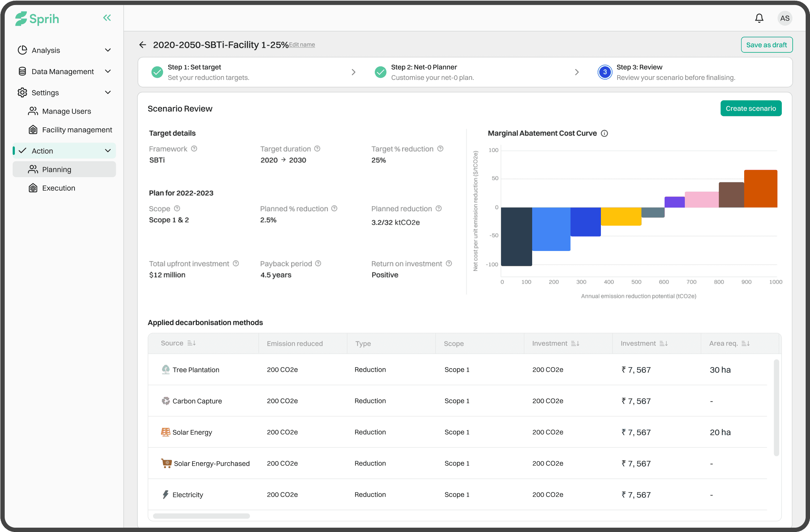Screen dimensions: 810x532
Task: Sort table by Source column icon
Action: (191, 343)
